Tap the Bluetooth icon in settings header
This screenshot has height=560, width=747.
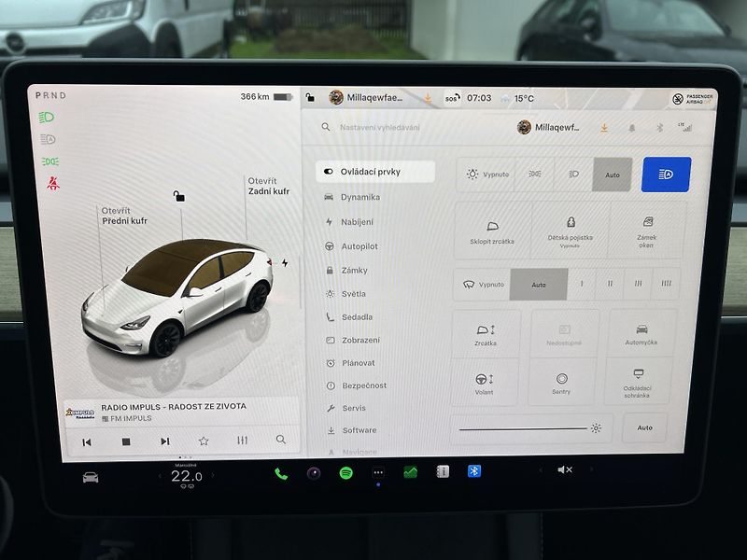[x=660, y=127]
